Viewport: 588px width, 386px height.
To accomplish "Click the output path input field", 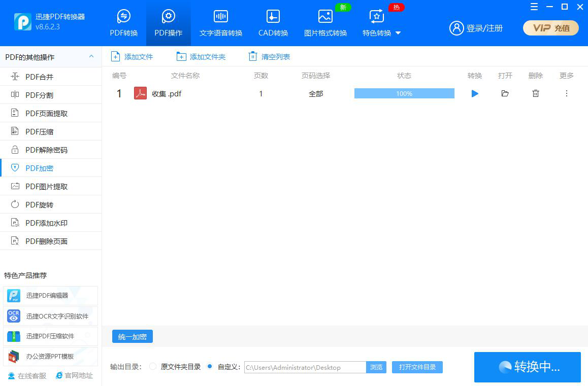I will coord(305,367).
